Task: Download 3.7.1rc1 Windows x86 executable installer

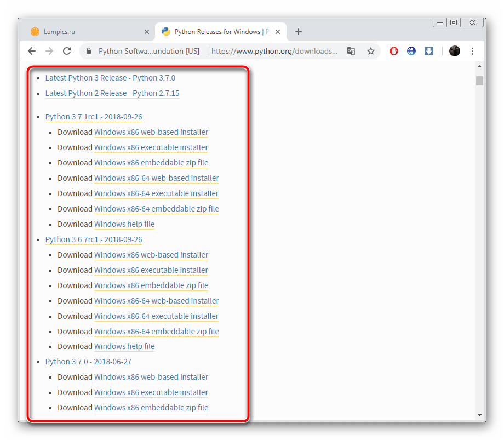Action: click(x=151, y=148)
